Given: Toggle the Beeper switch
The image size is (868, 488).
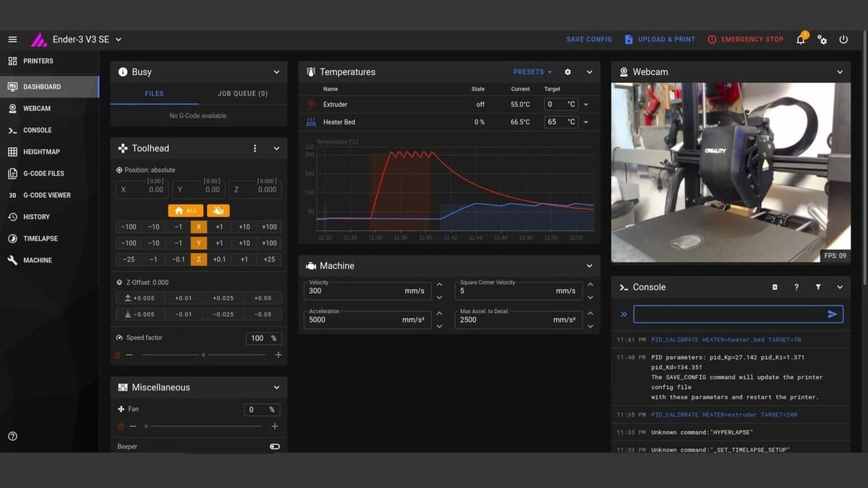Looking at the screenshot, I should (274, 447).
